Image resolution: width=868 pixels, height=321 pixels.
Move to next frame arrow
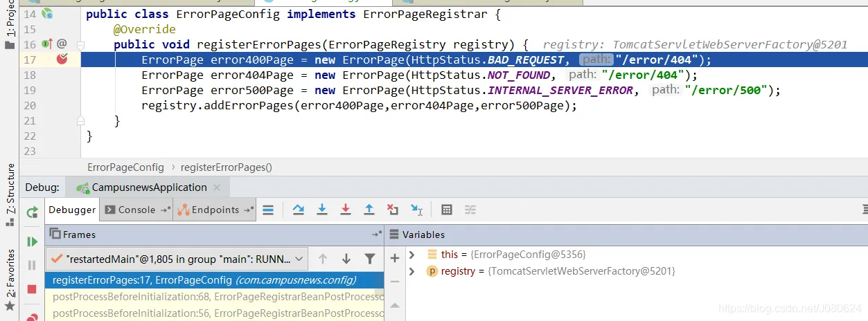(x=346, y=259)
